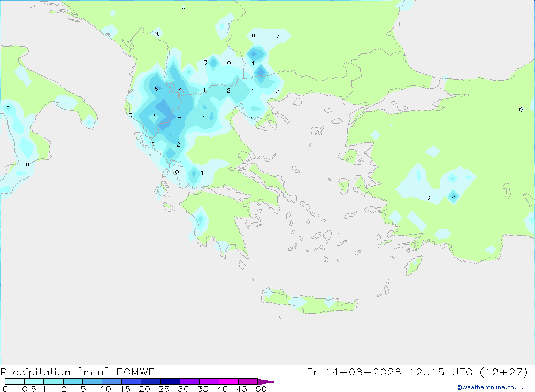
Task: Click the '12..15 UTC' time label
Action: tap(441, 372)
